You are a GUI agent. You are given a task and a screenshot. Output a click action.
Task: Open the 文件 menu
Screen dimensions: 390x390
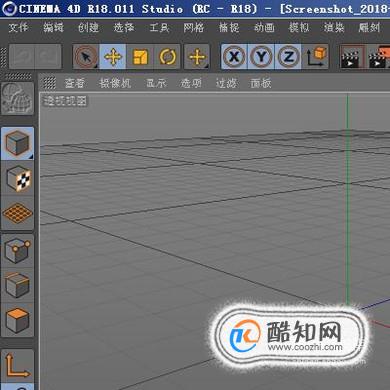(18, 27)
